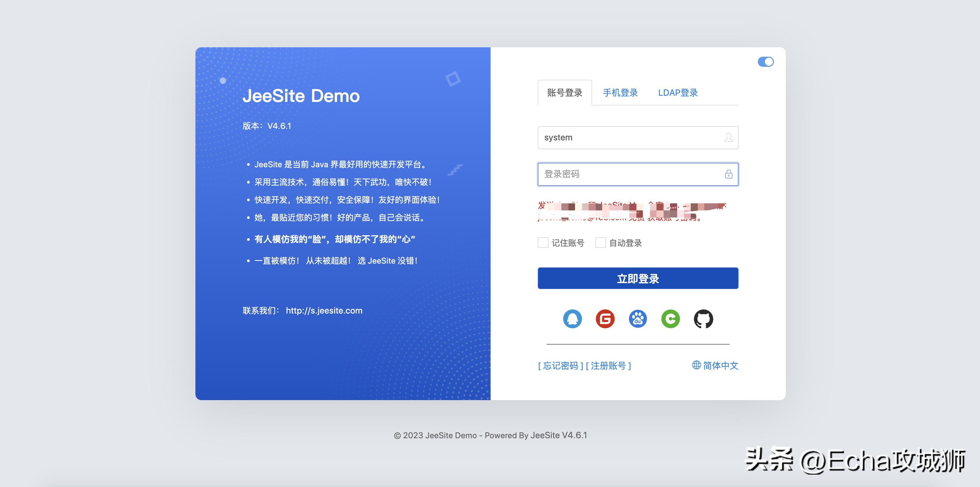Sign in with QQ account
Screen dimensions: 980x487
pos(573,319)
